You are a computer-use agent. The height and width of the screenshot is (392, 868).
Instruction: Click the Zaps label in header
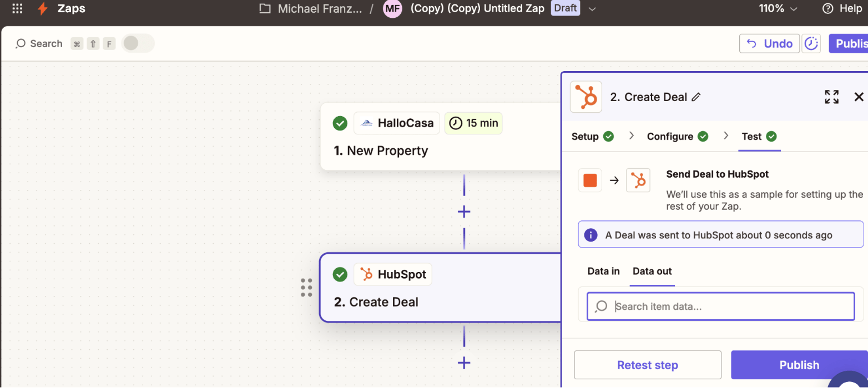pos(72,8)
